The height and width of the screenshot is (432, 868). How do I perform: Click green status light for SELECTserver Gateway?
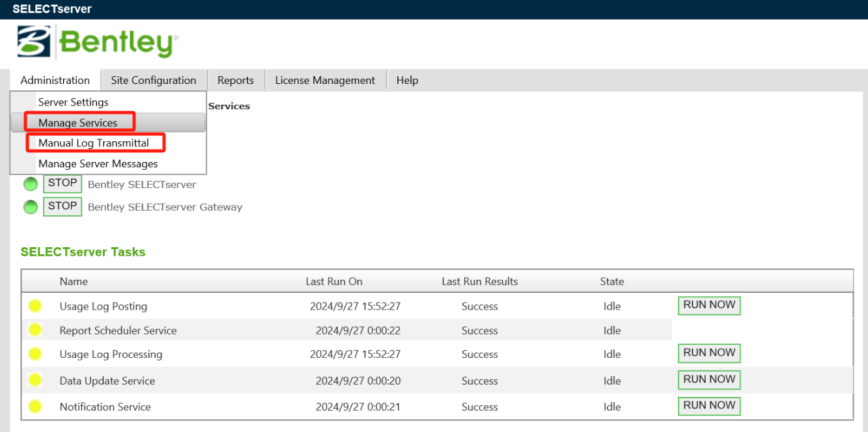[31, 207]
